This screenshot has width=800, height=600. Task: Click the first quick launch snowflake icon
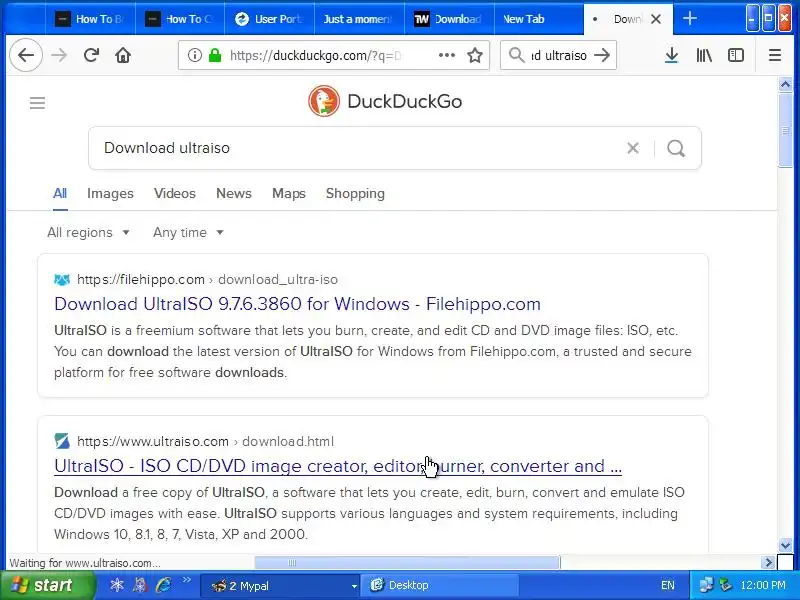coord(117,585)
